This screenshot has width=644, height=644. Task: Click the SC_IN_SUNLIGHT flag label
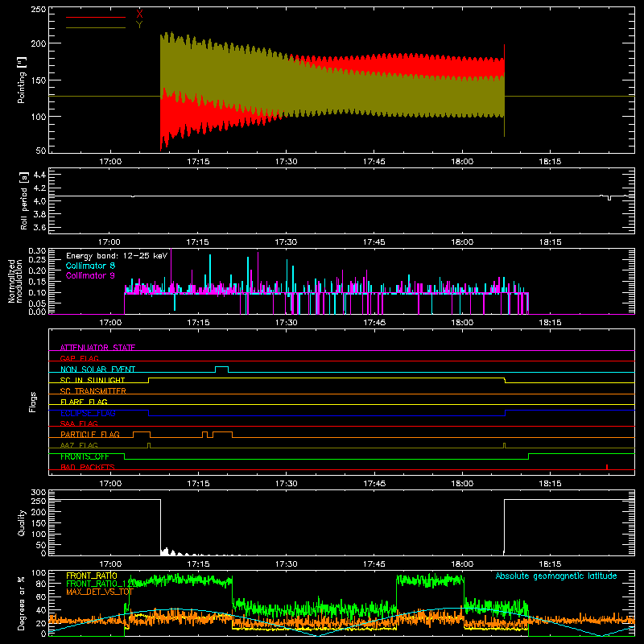tap(93, 380)
